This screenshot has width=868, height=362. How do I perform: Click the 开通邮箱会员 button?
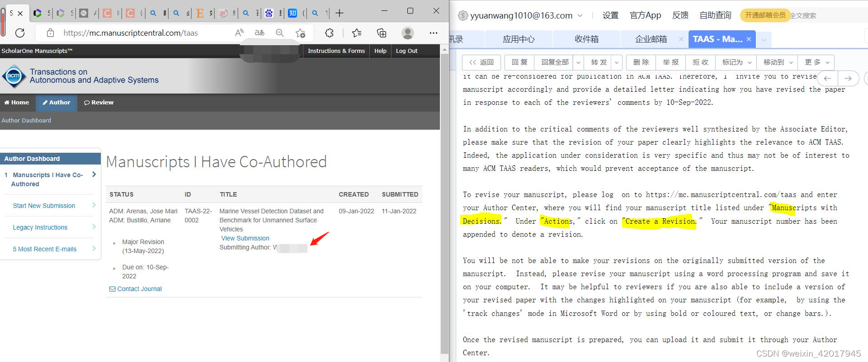pyautogui.click(x=765, y=15)
